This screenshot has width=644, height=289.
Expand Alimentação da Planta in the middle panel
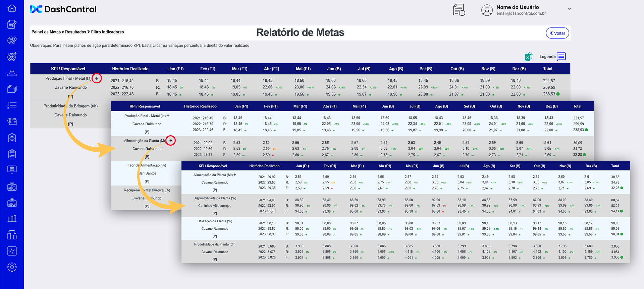pos(171,141)
